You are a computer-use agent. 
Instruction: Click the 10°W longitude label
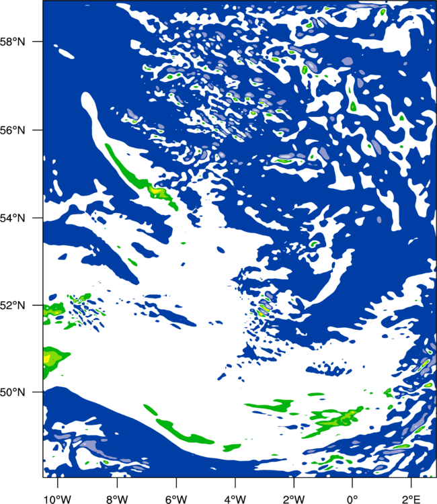pyautogui.click(x=58, y=499)
